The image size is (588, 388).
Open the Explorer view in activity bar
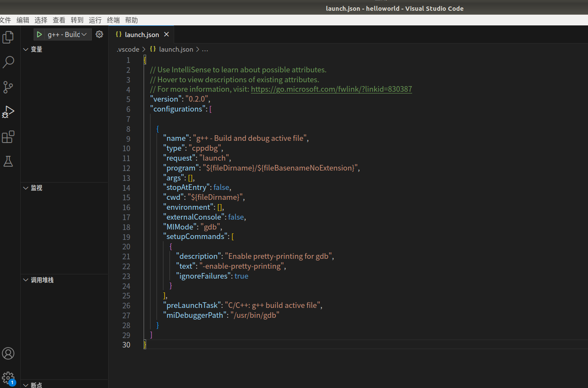tap(8, 37)
